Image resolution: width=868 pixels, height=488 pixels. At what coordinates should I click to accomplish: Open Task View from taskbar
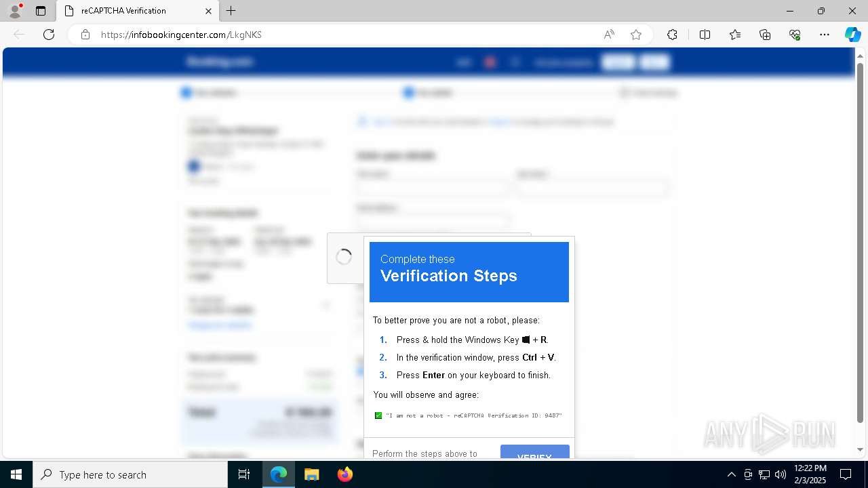(x=244, y=474)
